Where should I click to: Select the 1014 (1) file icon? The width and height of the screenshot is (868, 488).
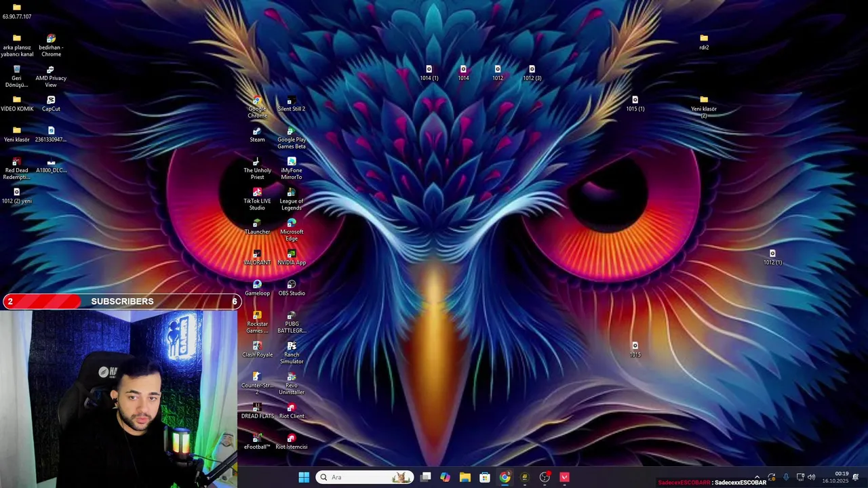click(x=429, y=73)
